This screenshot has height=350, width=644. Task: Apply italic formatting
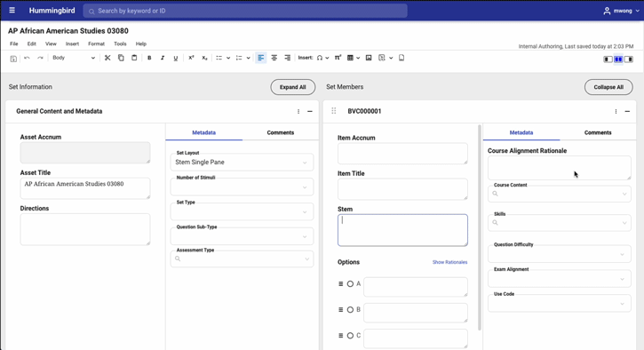pyautogui.click(x=163, y=58)
